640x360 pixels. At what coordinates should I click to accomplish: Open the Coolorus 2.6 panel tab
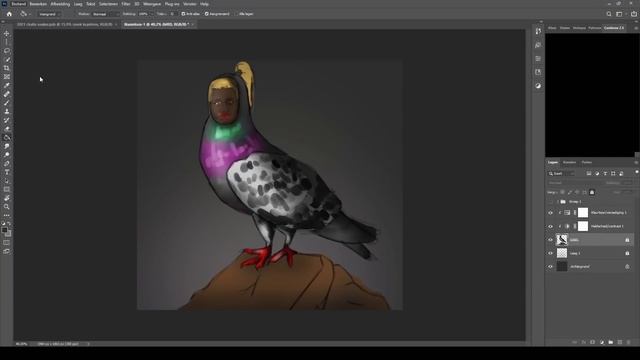613,28
